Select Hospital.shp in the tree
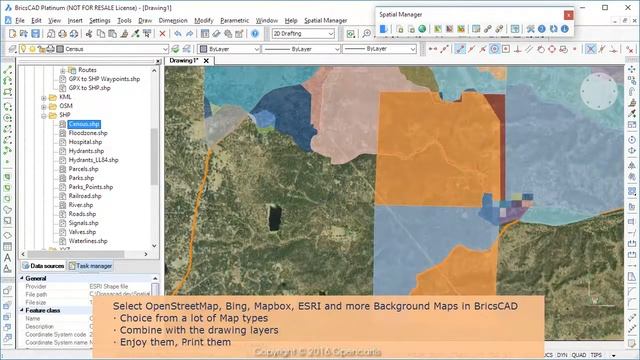 [x=85, y=142]
